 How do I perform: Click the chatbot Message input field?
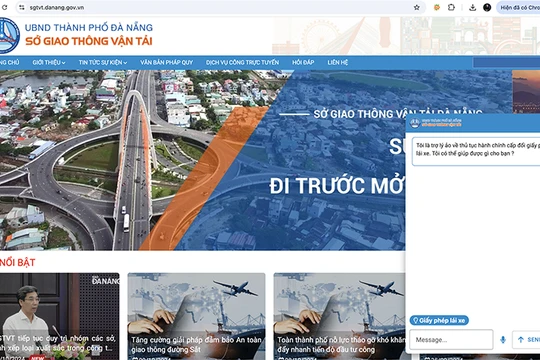451,340
